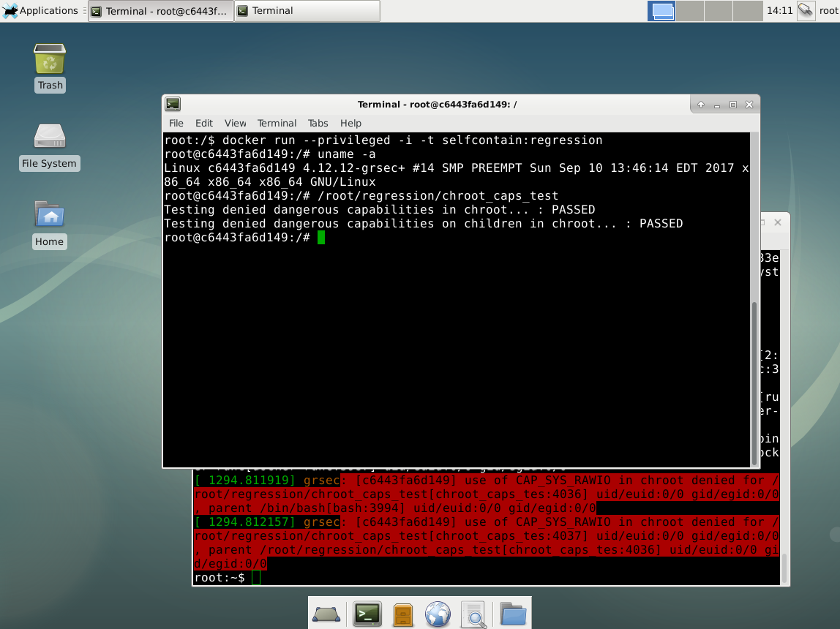Open the Help menu in Terminal
Image resolution: width=840 pixels, height=629 pixels.
click(x=351, y=123)
